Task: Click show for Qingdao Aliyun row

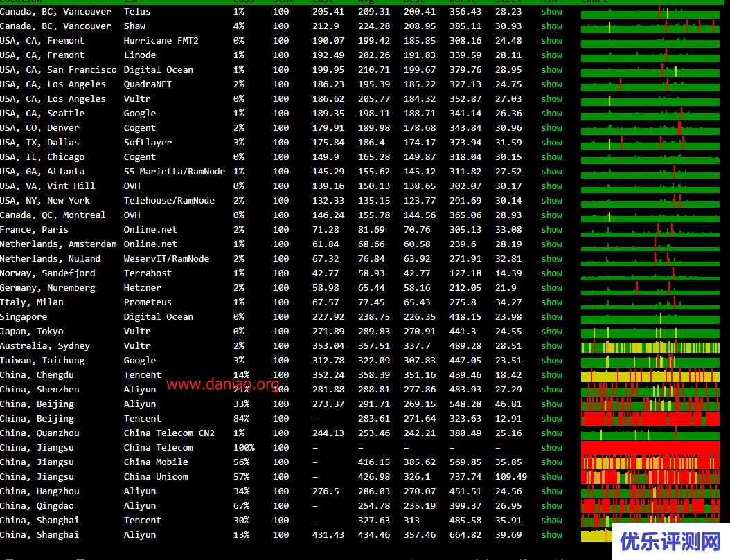Action: [x=552, y=505]
